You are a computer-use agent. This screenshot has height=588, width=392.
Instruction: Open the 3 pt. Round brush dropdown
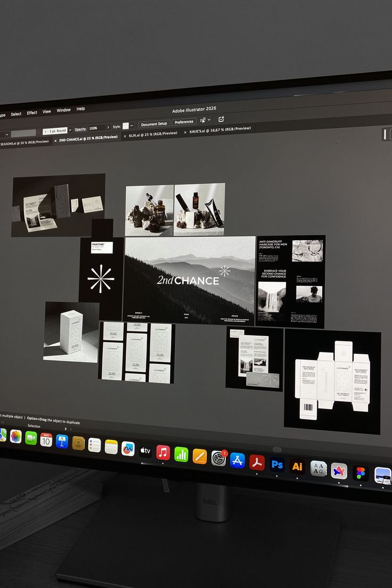click(x=70, y=130)
